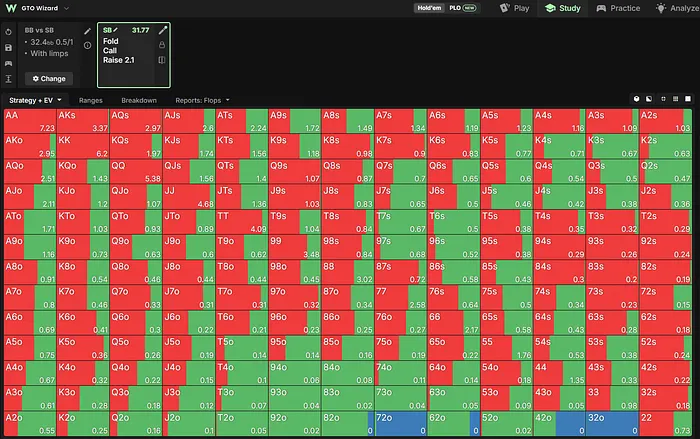
Task: Click the Change button
Action: [49, 79]
